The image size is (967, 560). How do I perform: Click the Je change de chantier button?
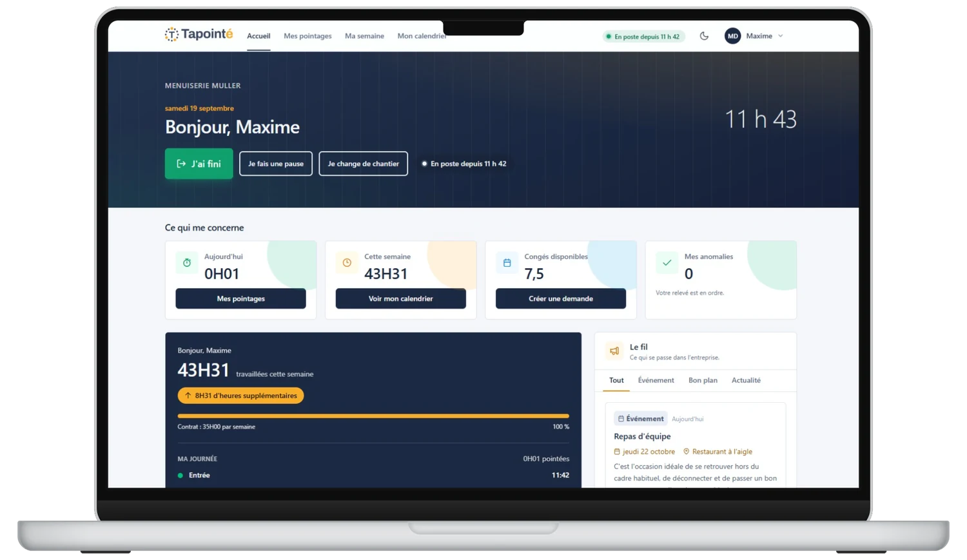363,164
